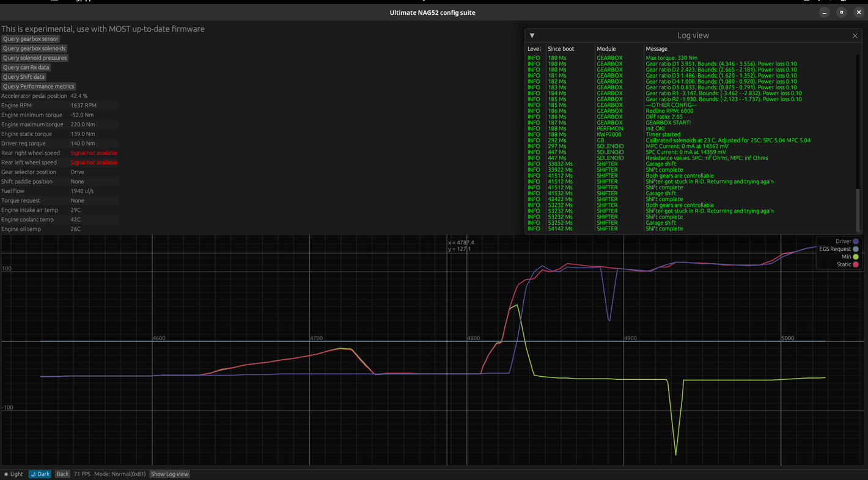This screenshot has width=868, height=480.
Task: Click the Query gearbox sensor button
Action: [31, 39]
